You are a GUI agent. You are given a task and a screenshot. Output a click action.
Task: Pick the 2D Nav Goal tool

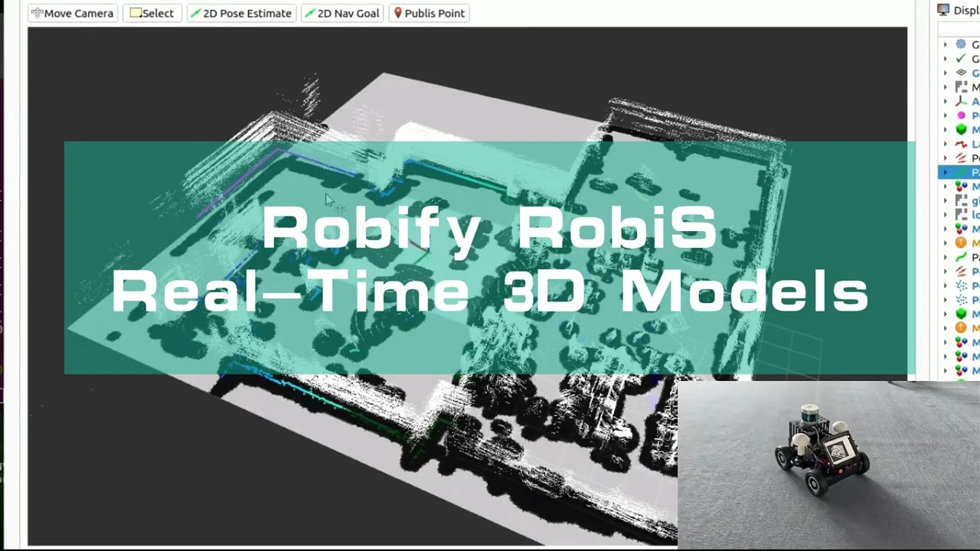pos(341,13)
